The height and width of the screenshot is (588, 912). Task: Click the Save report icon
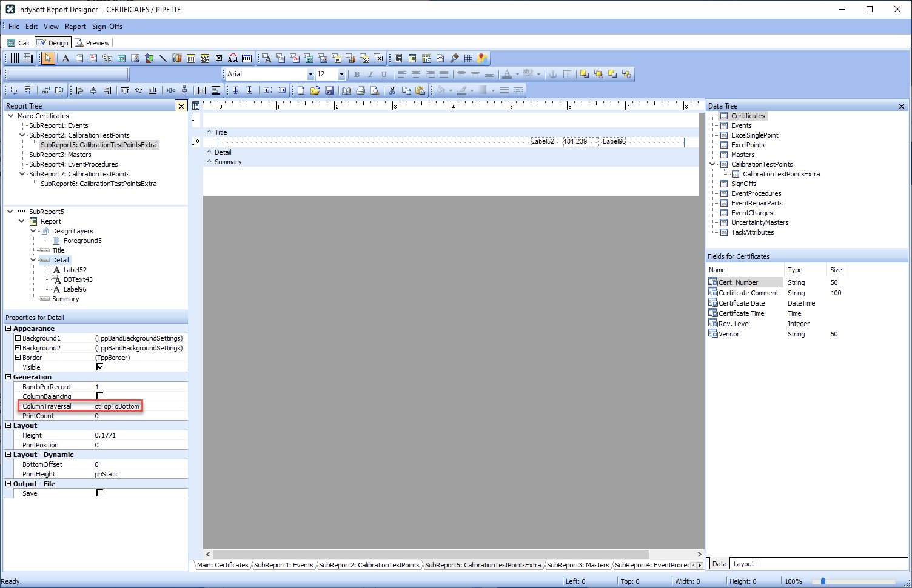[x=329, y=90]
